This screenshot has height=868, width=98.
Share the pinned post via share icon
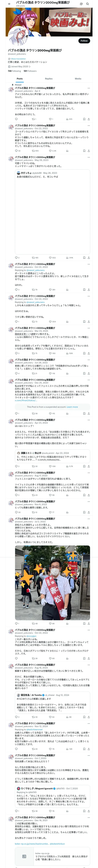89,119
